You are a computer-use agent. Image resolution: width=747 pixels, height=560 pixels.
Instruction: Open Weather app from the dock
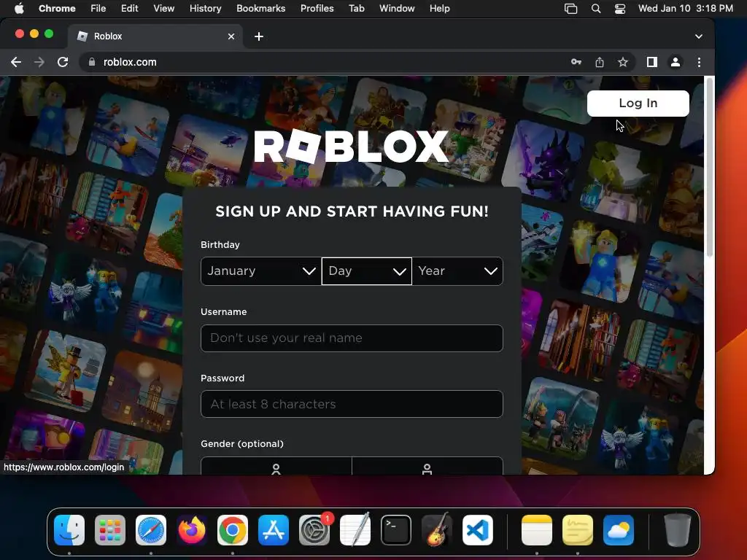[x=619, y=530]
